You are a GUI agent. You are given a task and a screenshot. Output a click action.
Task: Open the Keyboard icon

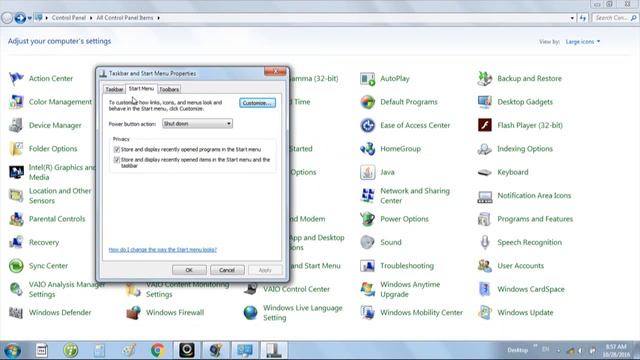(x=484, y=172)
